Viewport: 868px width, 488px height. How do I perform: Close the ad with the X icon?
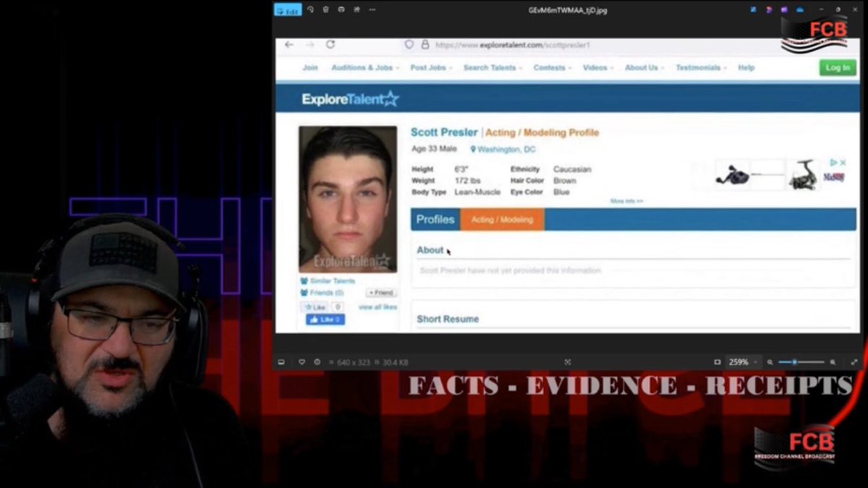(843, 163)
